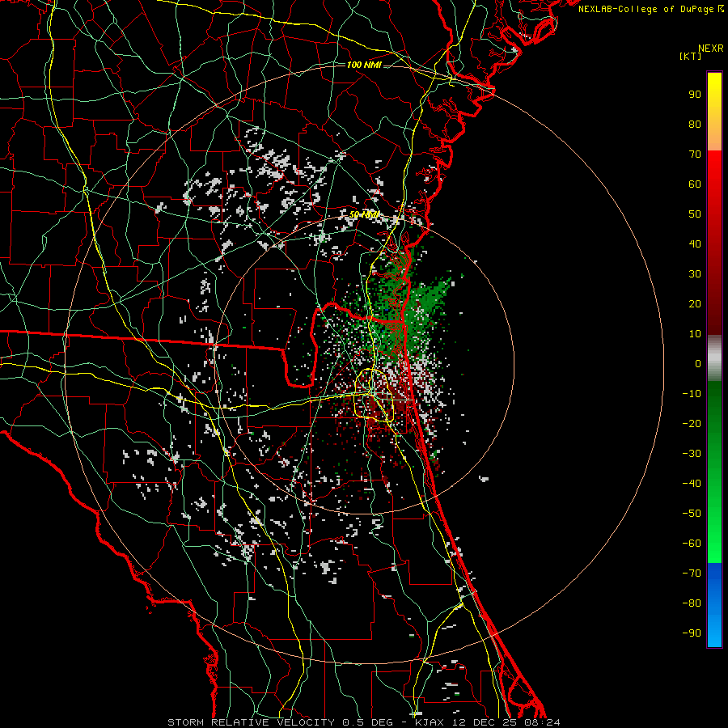Click the -80 value on the velocity scale
Viewport: 728px width, 728px height.
click(692, 603)
